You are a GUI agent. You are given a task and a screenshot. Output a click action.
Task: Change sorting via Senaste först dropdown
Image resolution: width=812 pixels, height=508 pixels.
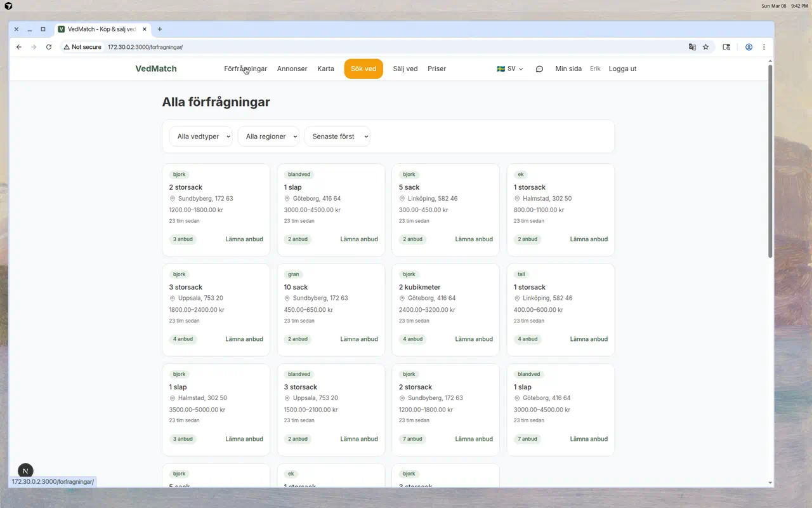tap(337, 136)
